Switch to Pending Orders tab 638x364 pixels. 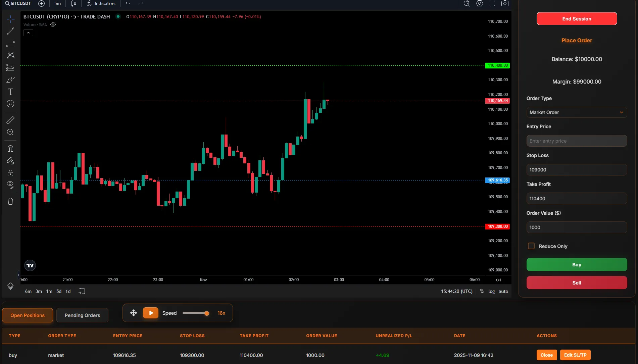(x=82, y=315)
